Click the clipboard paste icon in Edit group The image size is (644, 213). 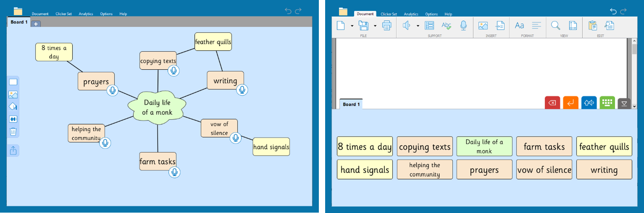pos(592,26)
